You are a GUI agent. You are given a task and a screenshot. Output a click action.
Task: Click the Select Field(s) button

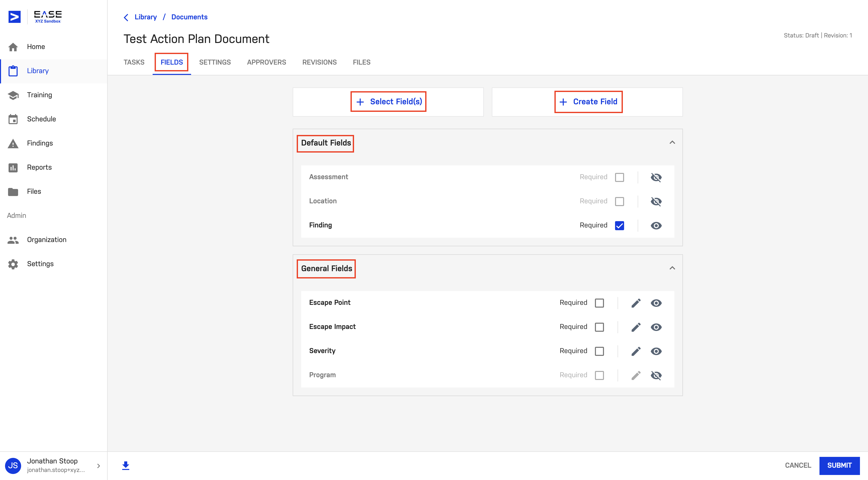click(388, 102)
